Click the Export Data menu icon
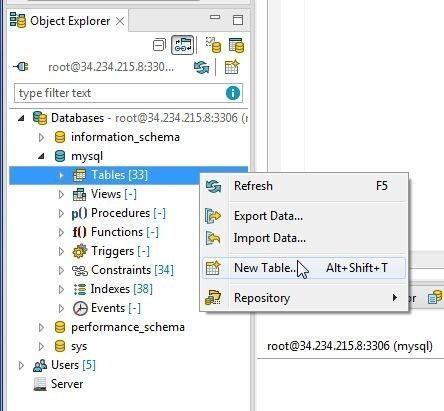Viewport: 444px width, 411px height. click(213, 216)
